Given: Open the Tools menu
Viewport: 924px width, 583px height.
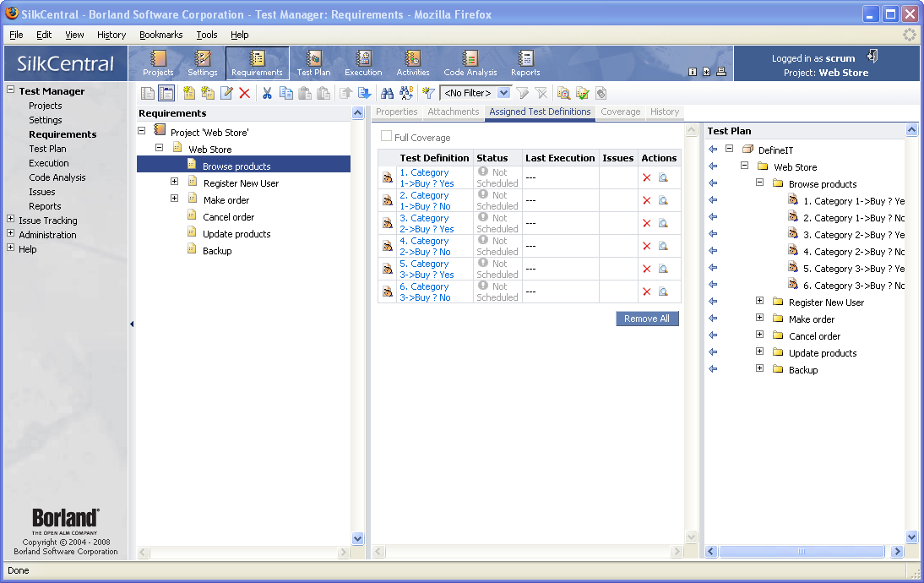Looking at the screenshot, I should pyautogui.click(x=207, y=35).
